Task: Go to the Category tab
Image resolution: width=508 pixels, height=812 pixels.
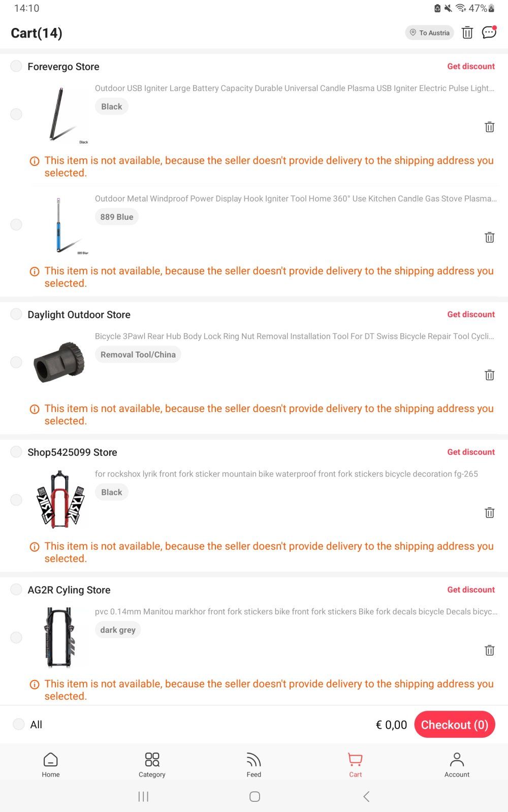Action: (x=152, y=764)
